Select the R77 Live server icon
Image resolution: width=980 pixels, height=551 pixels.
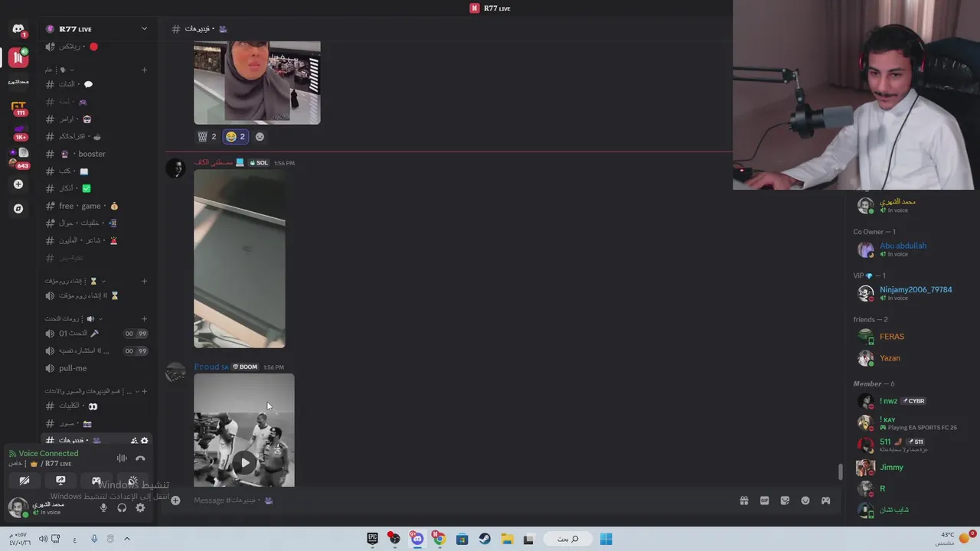click(18, 57)
